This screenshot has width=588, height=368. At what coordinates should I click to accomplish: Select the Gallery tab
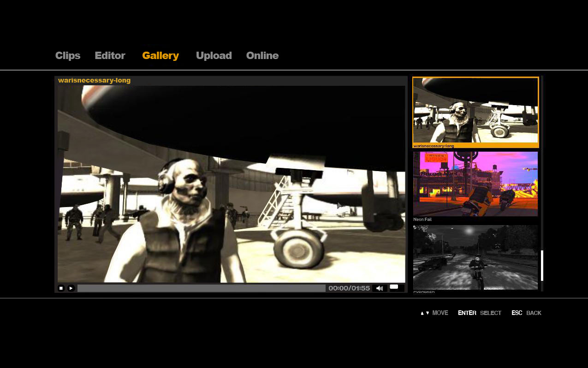(160, 55)
